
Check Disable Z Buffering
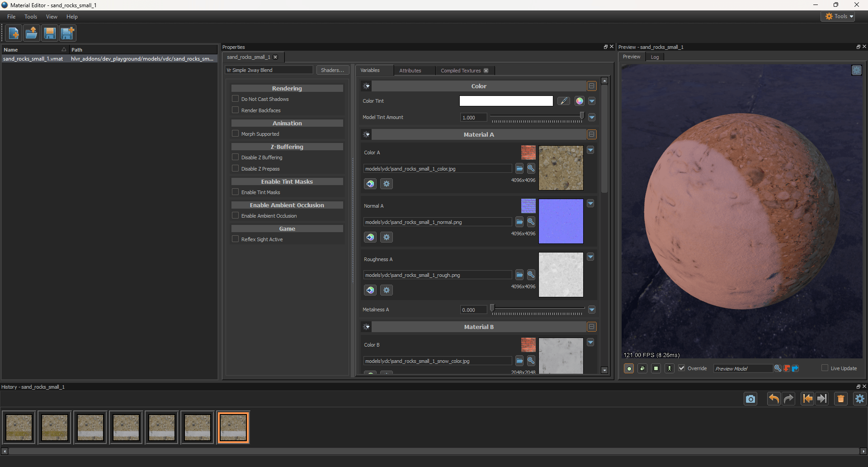pyautogui.click(x=235, y=157)
